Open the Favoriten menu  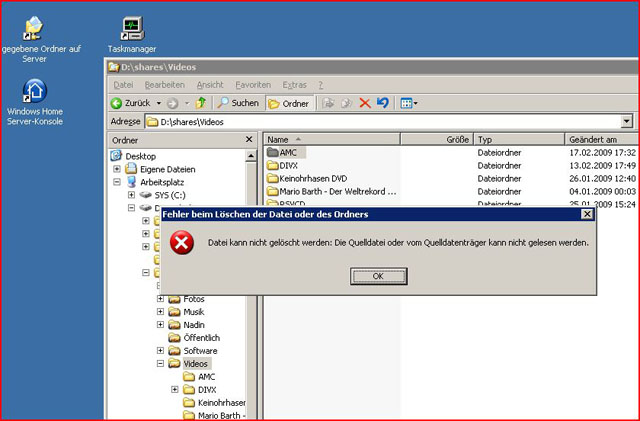pos(253,85)
